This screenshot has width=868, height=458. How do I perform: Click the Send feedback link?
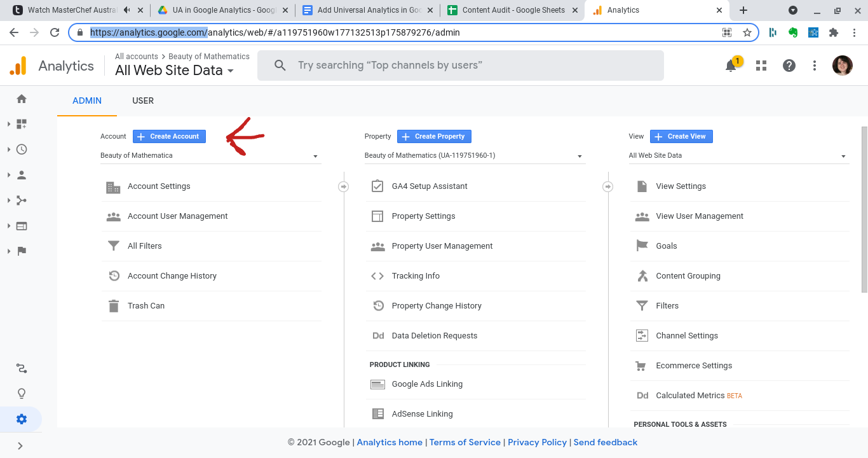606,442
